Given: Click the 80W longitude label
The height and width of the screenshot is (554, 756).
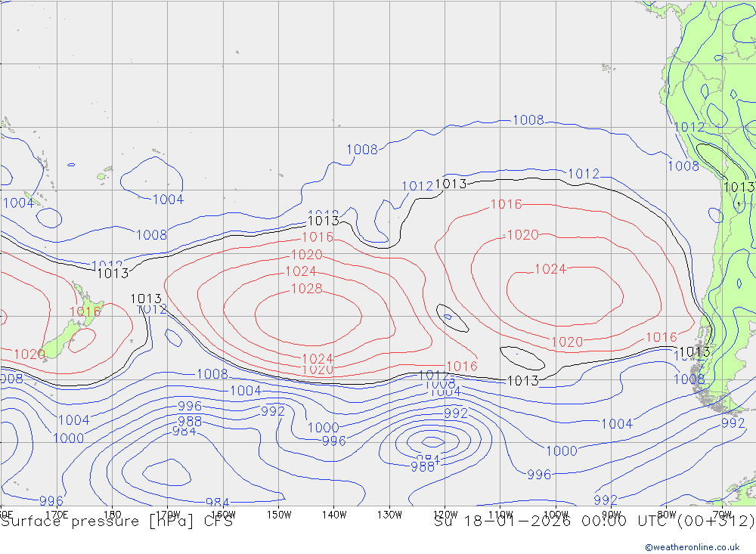Looking at the screenshot, I should point(667,515).
